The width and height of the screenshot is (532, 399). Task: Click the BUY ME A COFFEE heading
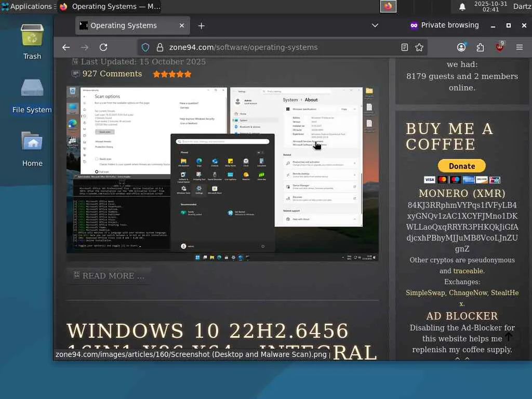coord(449,137)
